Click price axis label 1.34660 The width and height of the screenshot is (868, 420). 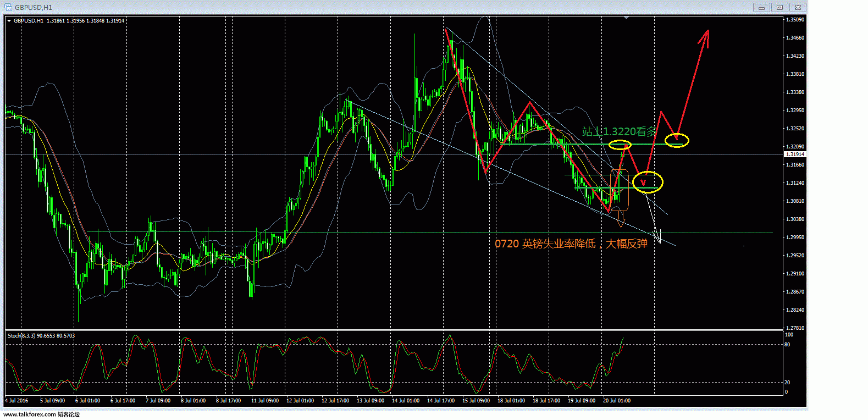795,38
